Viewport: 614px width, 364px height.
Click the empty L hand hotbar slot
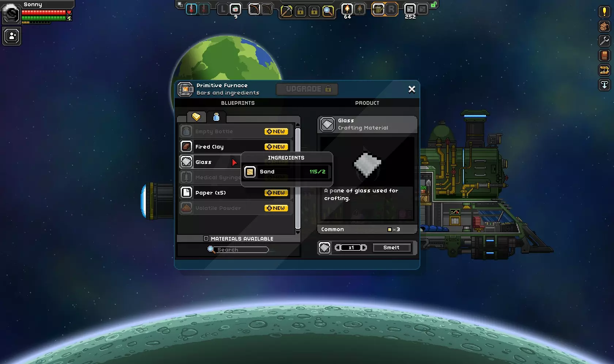[223, 9]
